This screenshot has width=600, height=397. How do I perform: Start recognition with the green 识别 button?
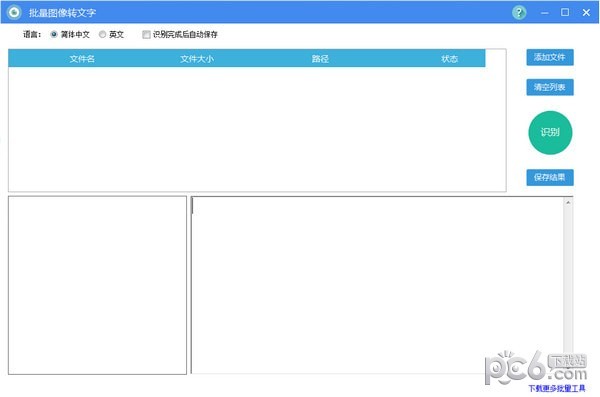(x=550, y=132)
